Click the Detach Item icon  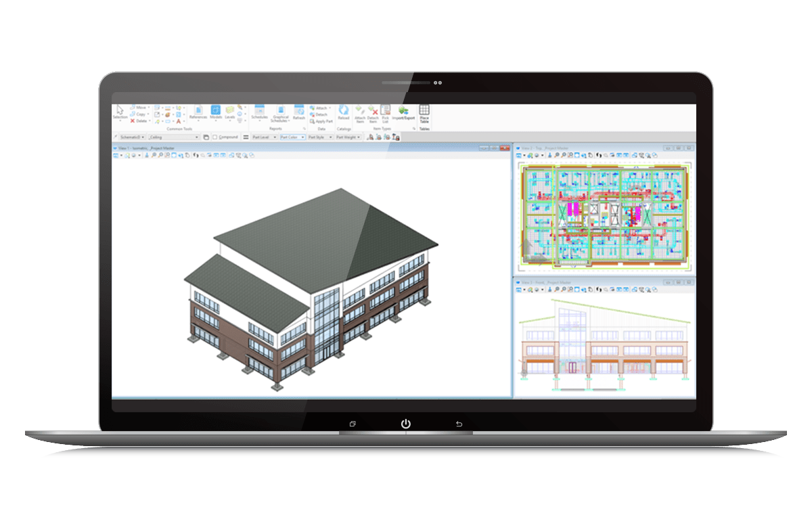[x=373, y=114]
